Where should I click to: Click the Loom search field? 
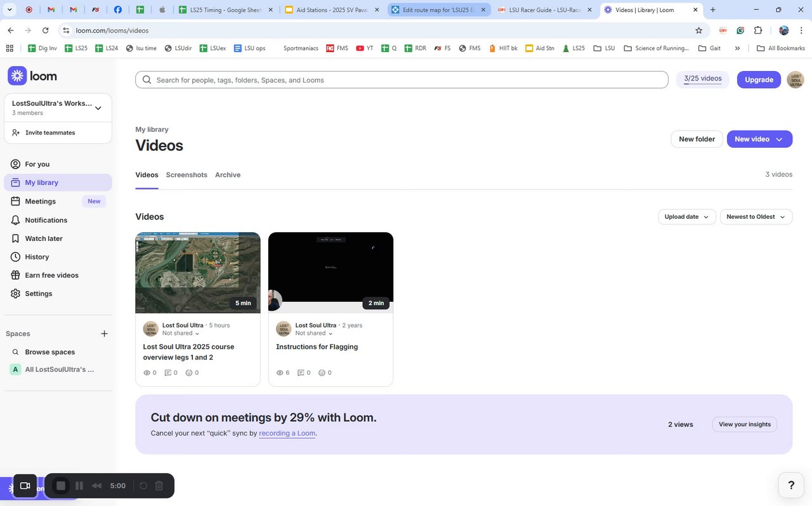point(402,80)
